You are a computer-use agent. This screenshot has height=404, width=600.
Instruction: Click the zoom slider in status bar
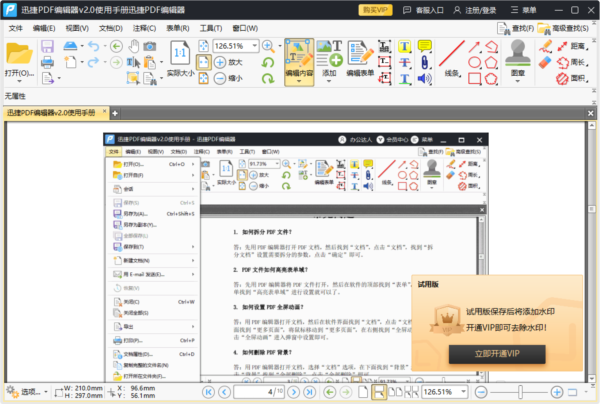click(521, 393)
